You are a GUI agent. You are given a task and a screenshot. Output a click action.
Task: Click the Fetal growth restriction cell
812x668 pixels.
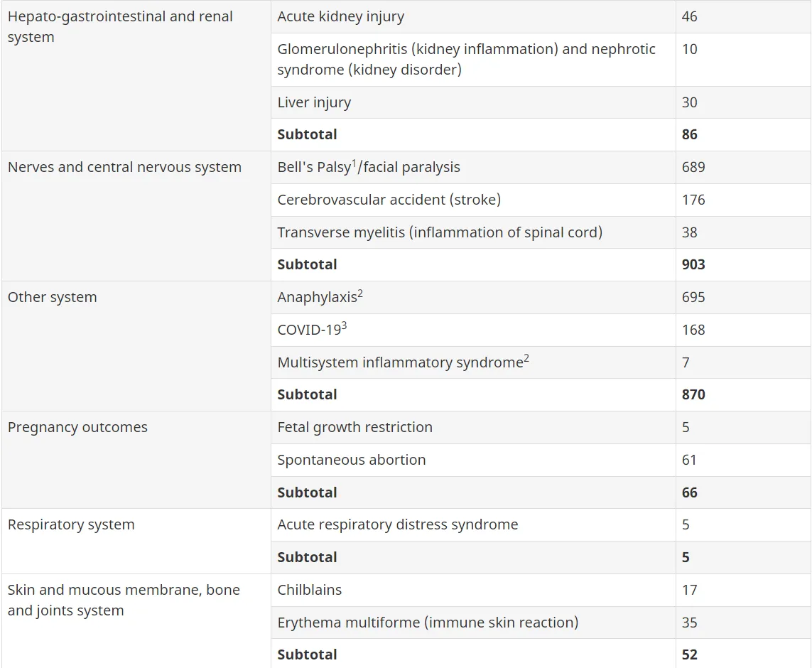click(473, 428)
